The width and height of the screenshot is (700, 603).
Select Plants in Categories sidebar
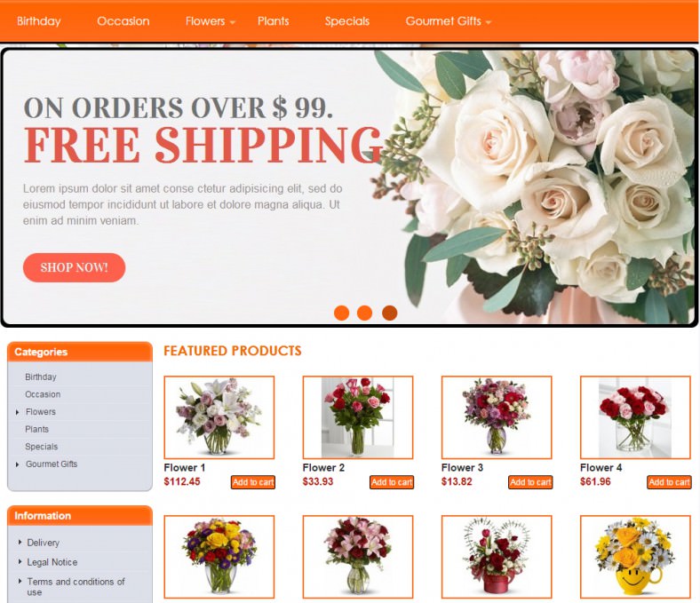pos(37,429)
